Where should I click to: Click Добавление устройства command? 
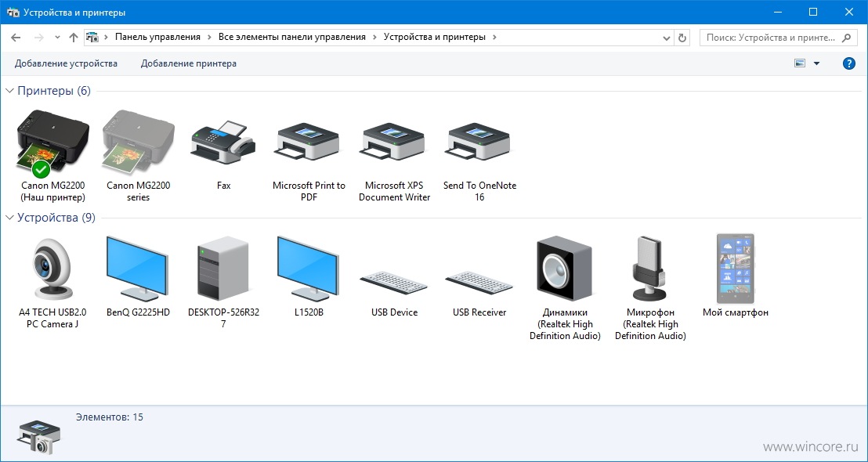click(66, 63)
